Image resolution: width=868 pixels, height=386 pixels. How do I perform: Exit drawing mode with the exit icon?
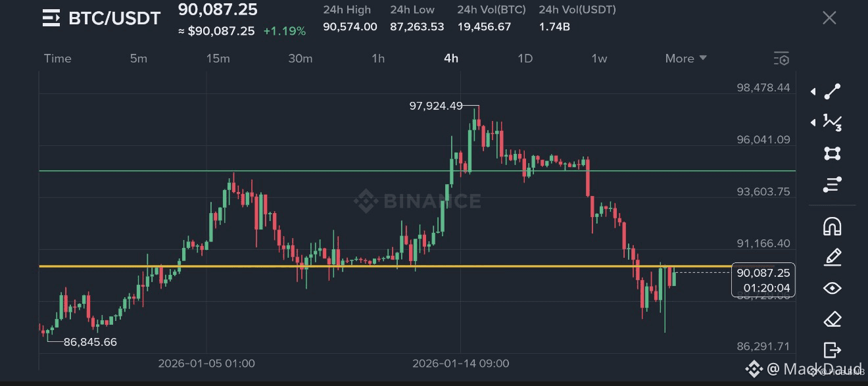pyautogui.click(x=832, y=350)
